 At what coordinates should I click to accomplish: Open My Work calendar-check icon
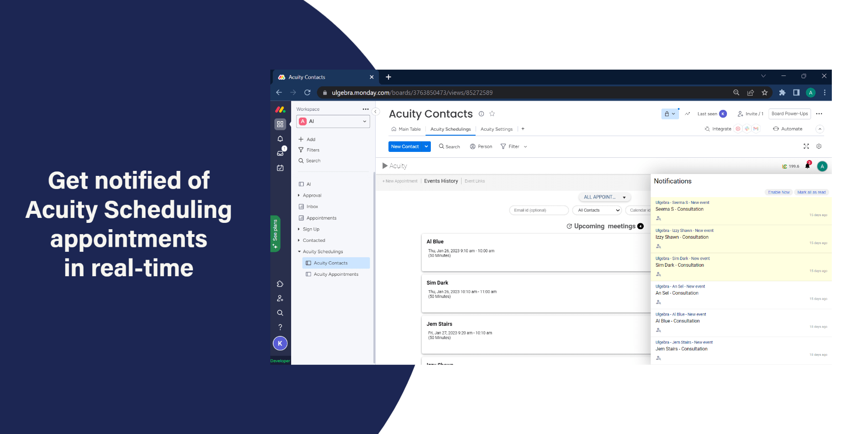click(x=280, y=168)
